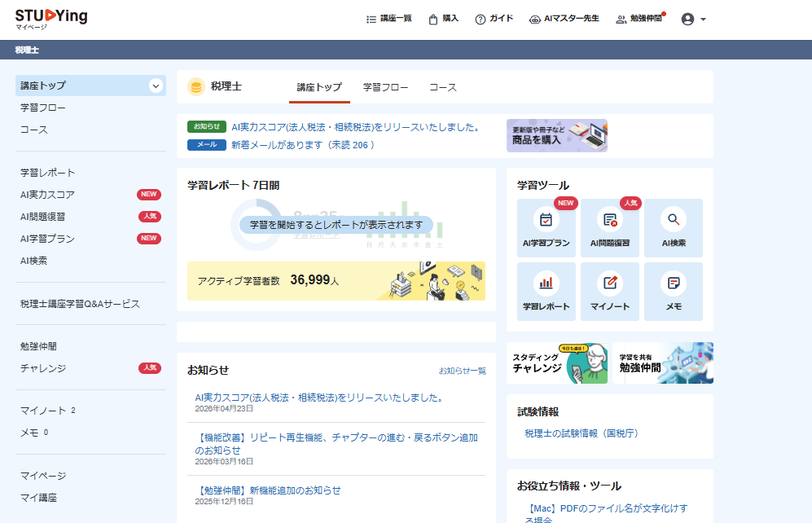Open the リピート再生機能 news item

tap(336, 444)
